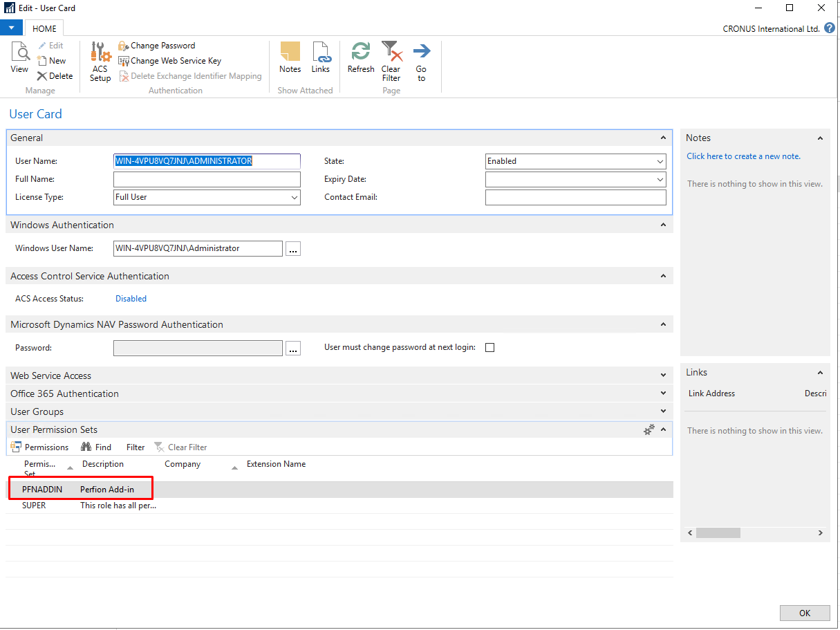Click the Windows User Name field

[198, 248]
